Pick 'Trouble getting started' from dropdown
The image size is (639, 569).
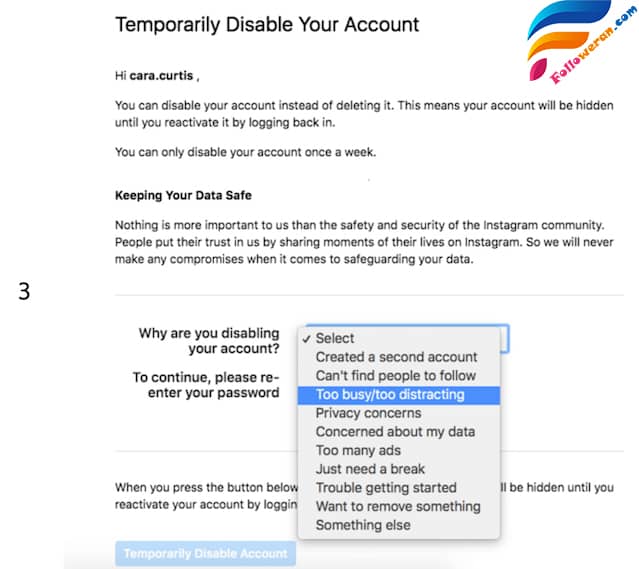click(x=386, y=488)
